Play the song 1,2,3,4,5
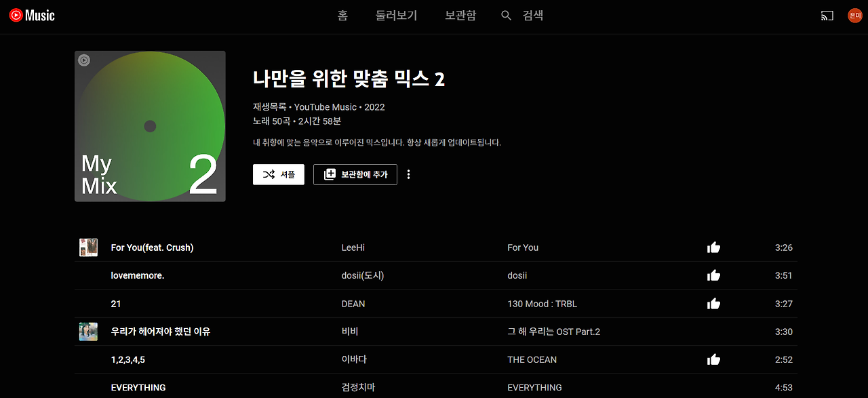This screenshot has width=868, height=398. tap(127, 359)
